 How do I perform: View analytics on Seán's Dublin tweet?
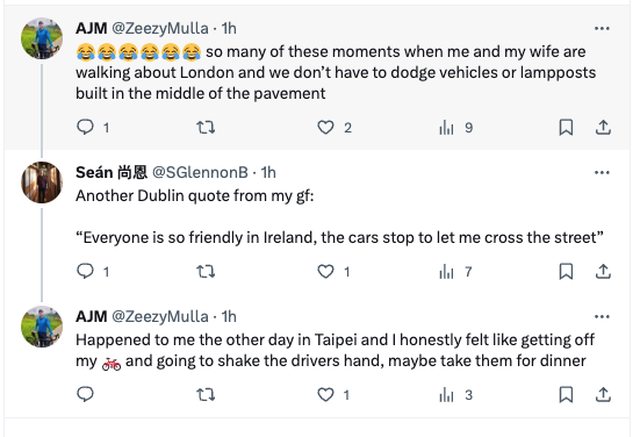point(445,271)
